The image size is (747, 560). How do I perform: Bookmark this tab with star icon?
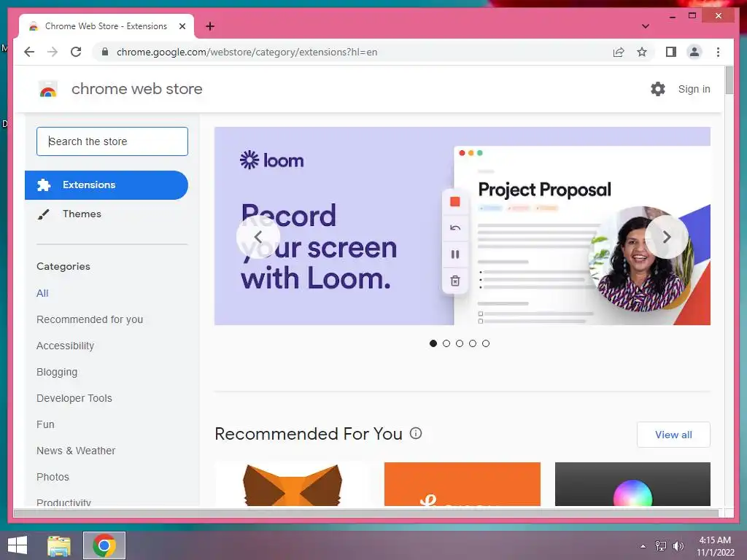642,52
